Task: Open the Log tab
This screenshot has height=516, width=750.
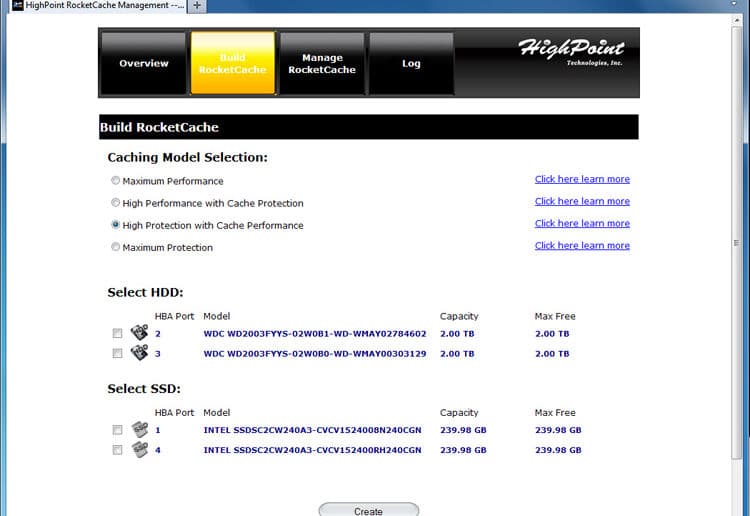Action: 411,63
